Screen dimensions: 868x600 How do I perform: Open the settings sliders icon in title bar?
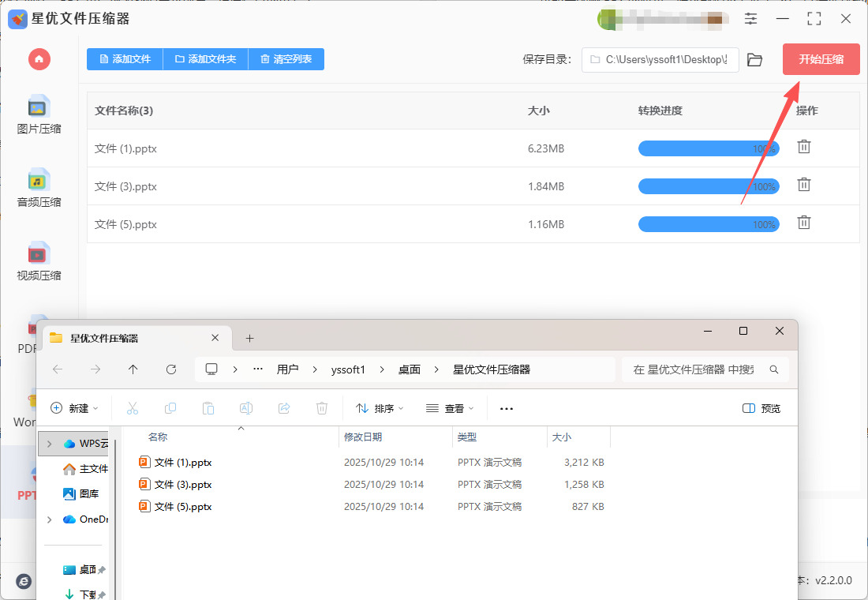click(x=750, y=19)
